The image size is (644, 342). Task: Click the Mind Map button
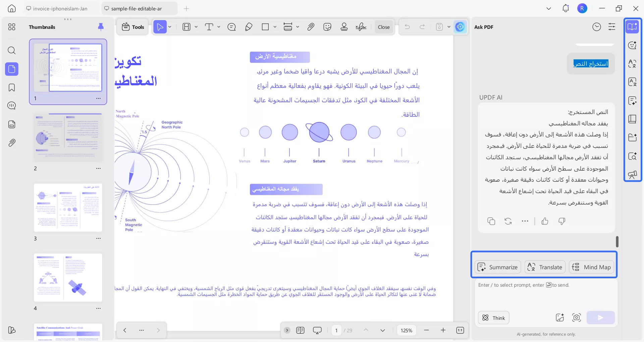[x=591, y=267]
